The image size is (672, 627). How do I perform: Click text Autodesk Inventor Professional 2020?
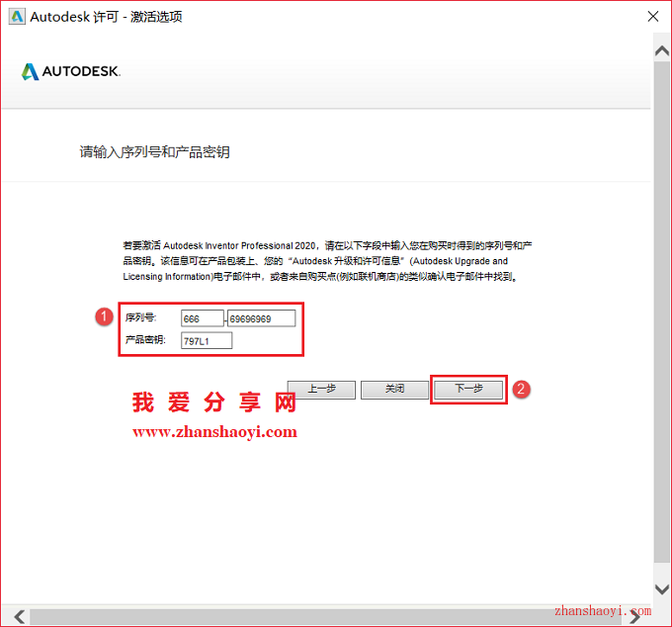coord(239,245)
